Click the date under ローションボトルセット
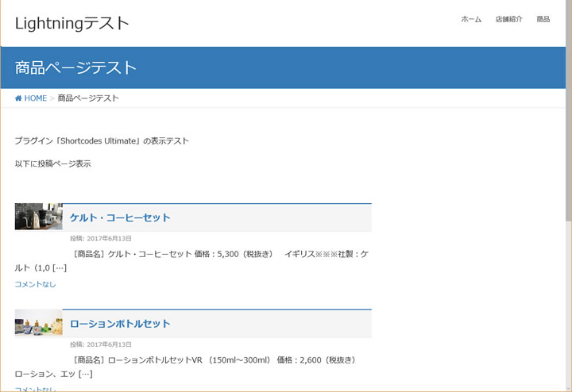Screen dimensions: 572x392 101,344
